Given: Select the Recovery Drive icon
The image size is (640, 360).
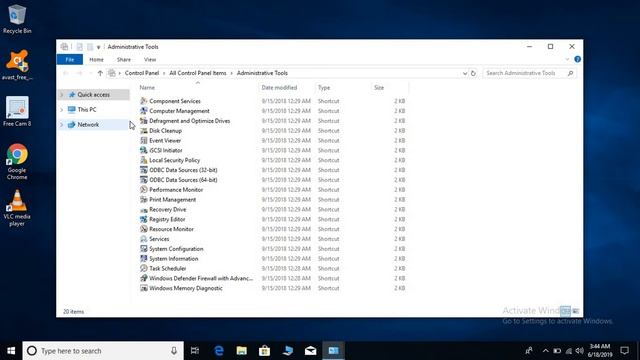Looking at the screenshot, I should [x=144, y=209].
